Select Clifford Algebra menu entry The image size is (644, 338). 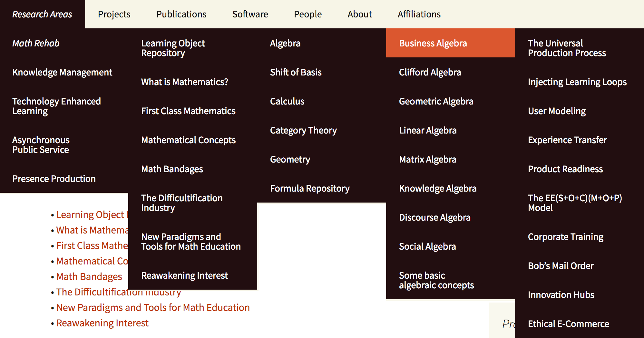tap(430, 72)
